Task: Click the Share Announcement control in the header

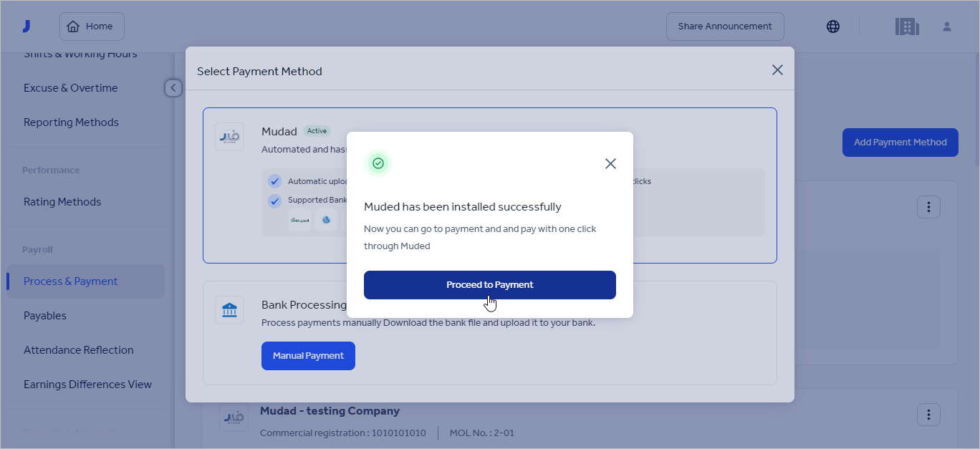Action: (x=725, y=26)
